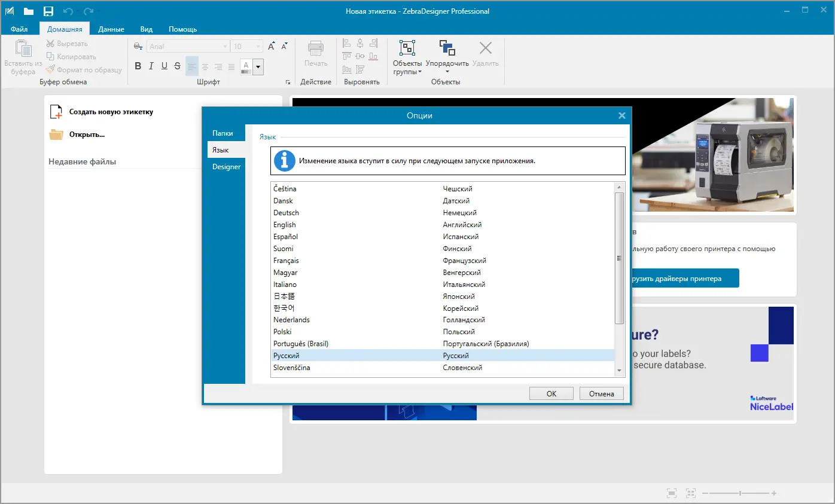The height and width of the screenshot is (504, 835).
Task: Open the Arial font name dropdown
Action: click(225, 47)
